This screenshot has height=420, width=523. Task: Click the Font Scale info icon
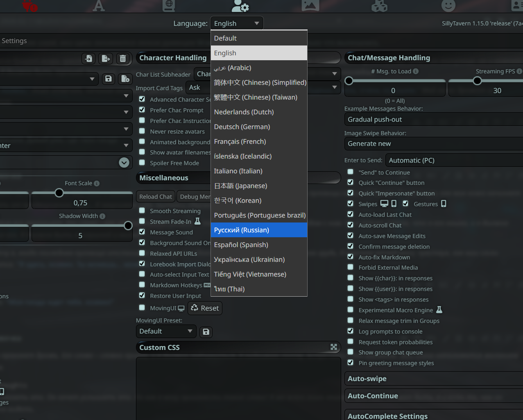click(97, 184)
